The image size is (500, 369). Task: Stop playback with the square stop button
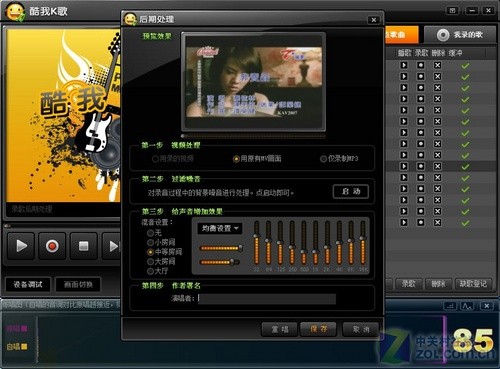point(83,246)
